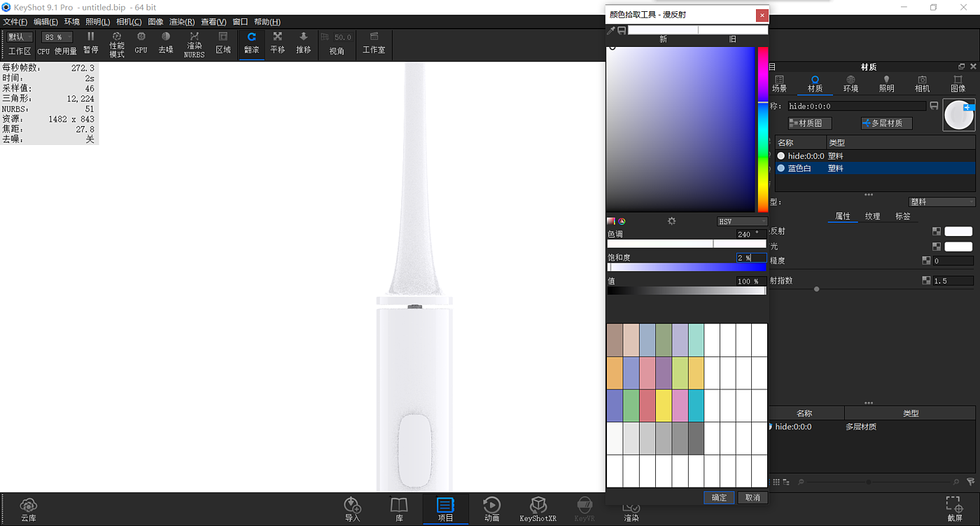Click the saturation (饱和度) slider

coord(687,267)
